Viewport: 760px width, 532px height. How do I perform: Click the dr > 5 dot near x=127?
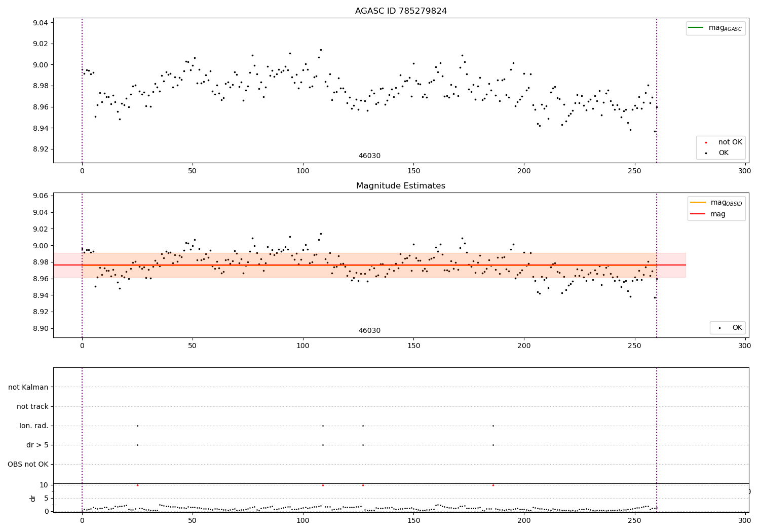click(363, 445)
